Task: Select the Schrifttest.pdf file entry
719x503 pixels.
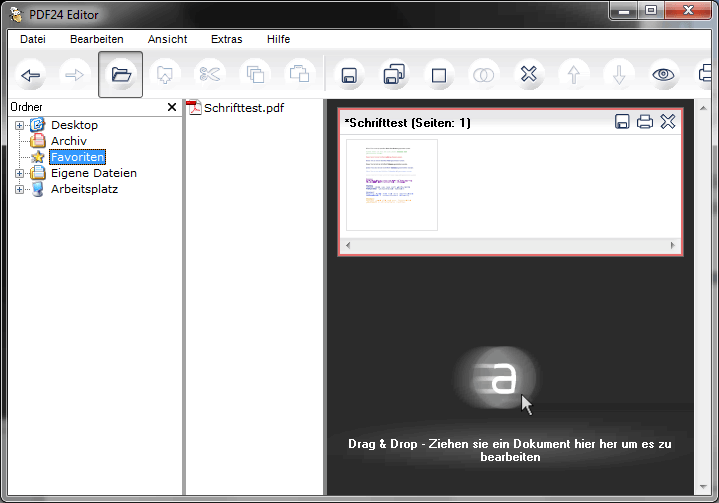Action: [244, 108]
